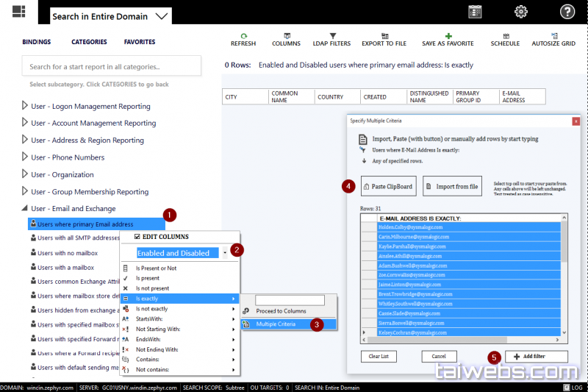The width and height of the screenshot is (588, 392).
Task: Open the Enabled and Disabled dropdown
Action: click(x=225, y=253)
